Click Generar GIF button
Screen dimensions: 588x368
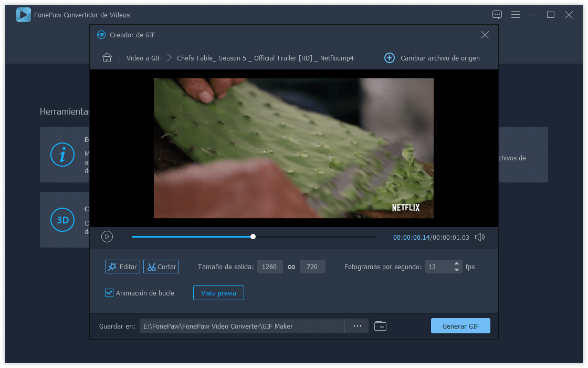coord(460,325)
